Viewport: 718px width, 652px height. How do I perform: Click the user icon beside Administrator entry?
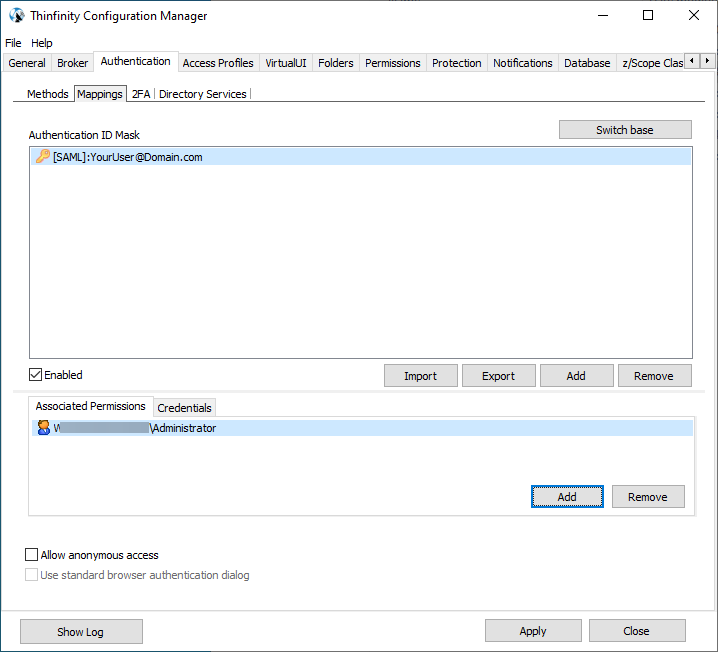tap(44, 428)
